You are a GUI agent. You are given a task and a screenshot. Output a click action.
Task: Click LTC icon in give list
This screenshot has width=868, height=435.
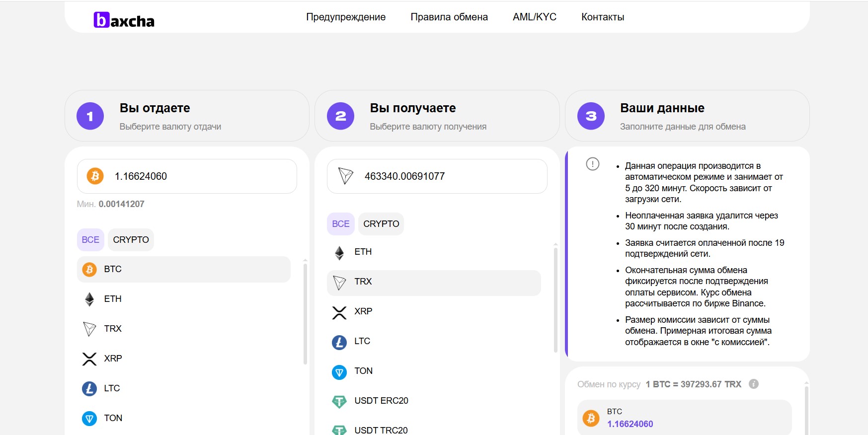tap(89, 388)
